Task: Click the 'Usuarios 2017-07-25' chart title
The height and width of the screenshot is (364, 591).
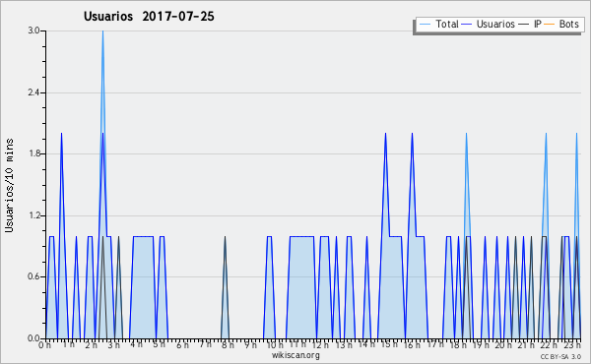Action: point(149,16)
